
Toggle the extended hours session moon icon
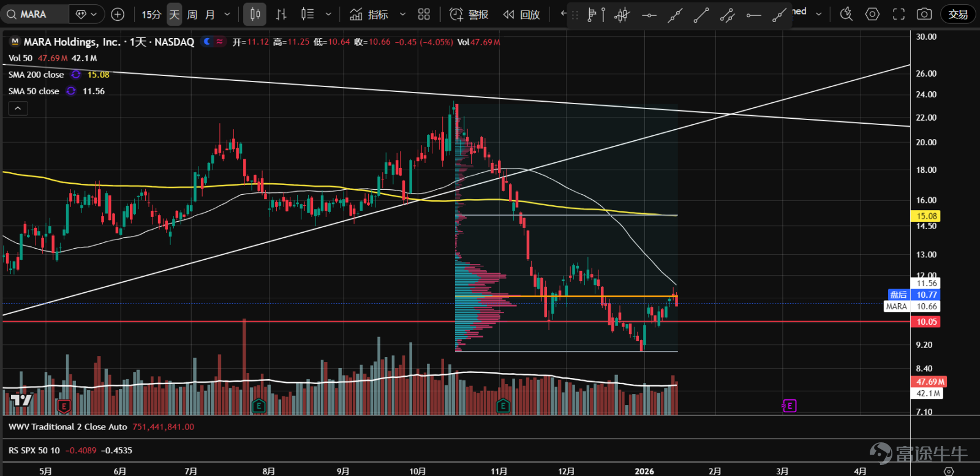[207, 42]
